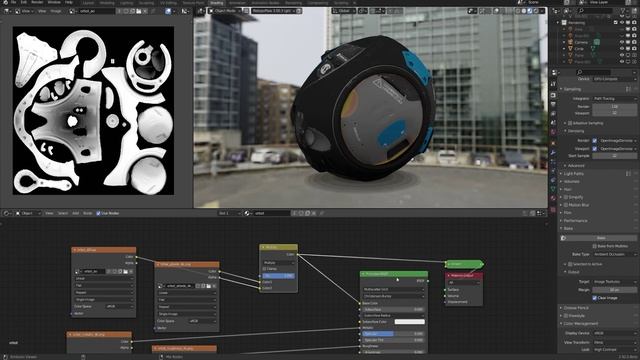Open the Device dropdown showing GPU Compute
Image resolution: width=640 pixels, height=360 pixels.
click(x=614, y=79)
